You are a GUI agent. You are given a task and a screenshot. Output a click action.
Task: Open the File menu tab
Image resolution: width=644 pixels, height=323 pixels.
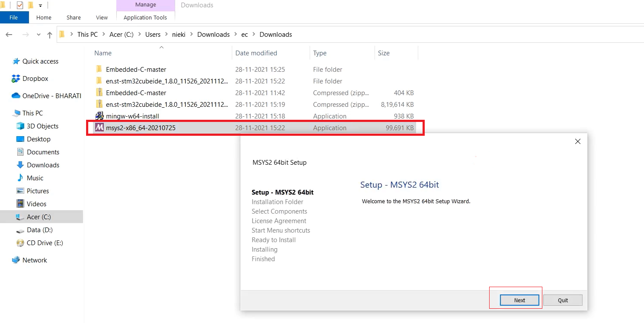14,18
